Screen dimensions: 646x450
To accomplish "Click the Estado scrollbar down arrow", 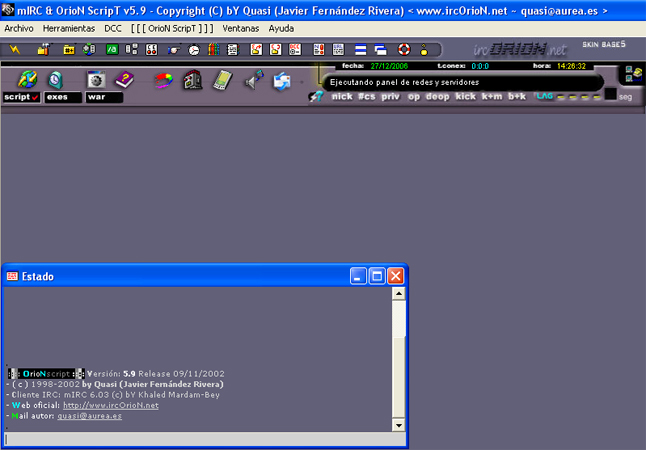I will 398,425.
